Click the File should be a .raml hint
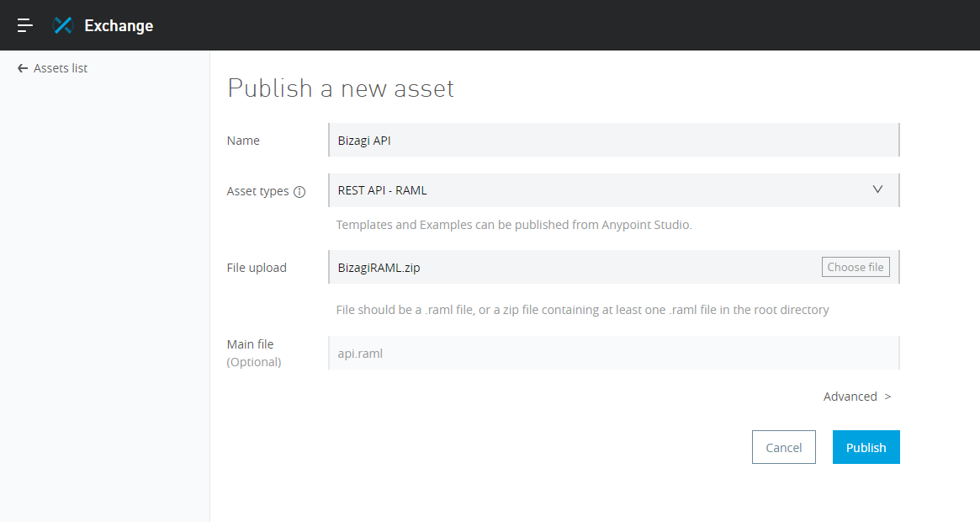This screenshot has height=522, width=980. [x=582, y=310]
